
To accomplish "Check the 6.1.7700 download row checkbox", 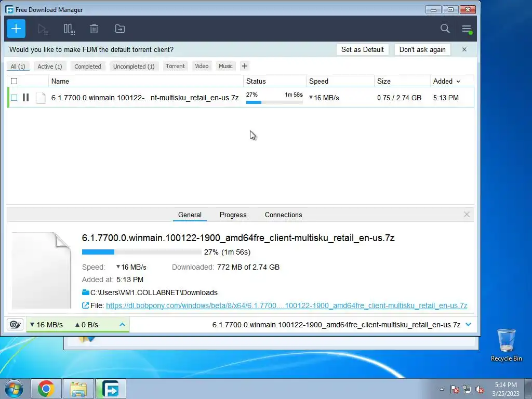I will 14,98.
